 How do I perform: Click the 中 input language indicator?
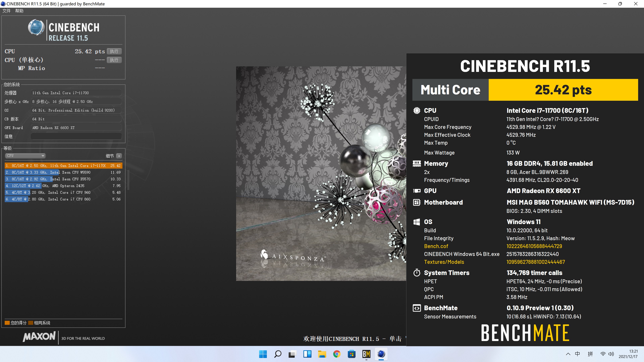coord(577,354)
